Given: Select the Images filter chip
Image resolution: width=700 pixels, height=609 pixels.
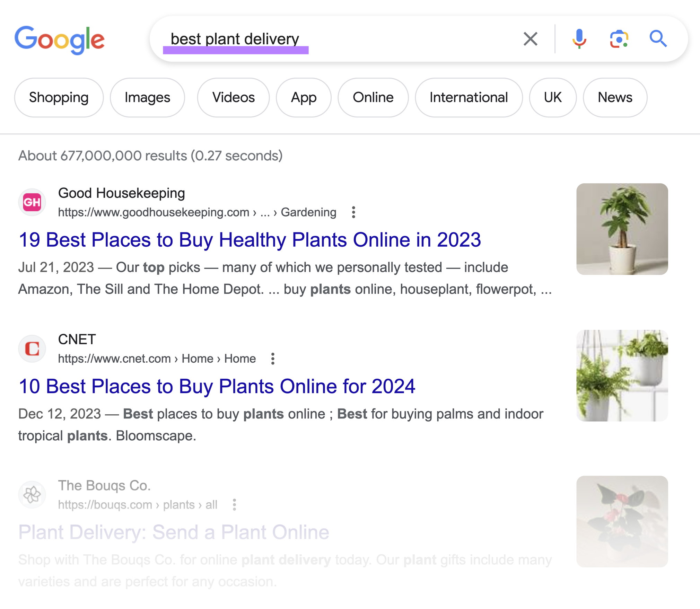Looking at the screenshot, I should pos(147,97).
